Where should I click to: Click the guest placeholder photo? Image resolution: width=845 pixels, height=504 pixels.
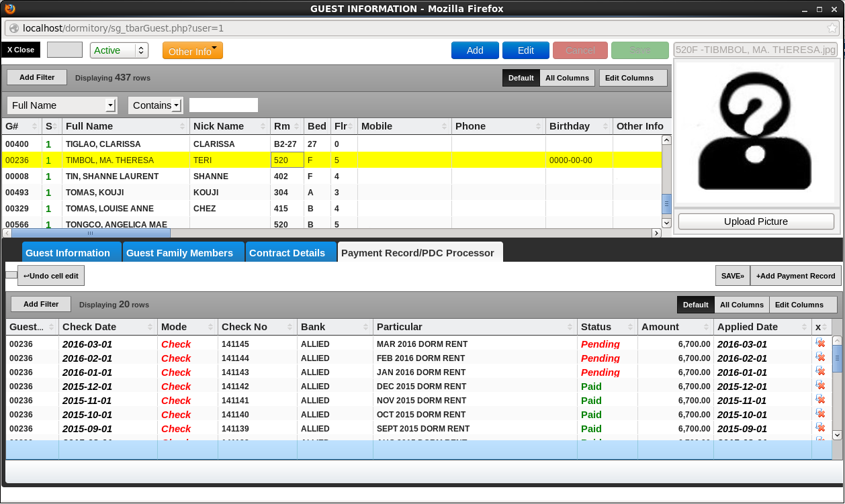756,132
